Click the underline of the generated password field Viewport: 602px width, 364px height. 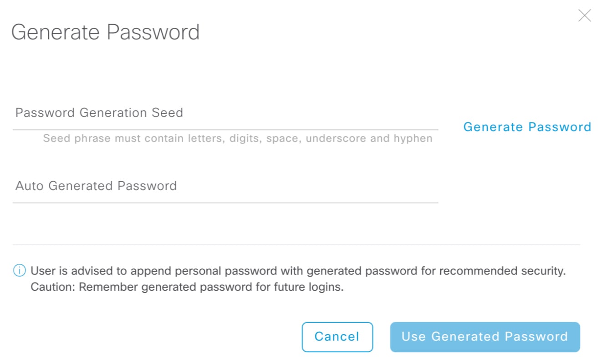[x=225, y=202]
